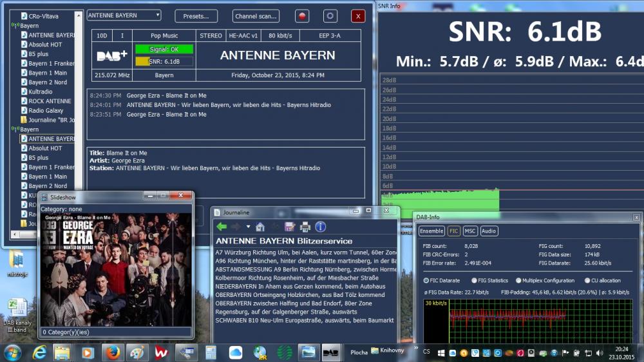Launch Firefox from the taskbar
The height and width of the screenshot is (362, 644).
[113, 352]
